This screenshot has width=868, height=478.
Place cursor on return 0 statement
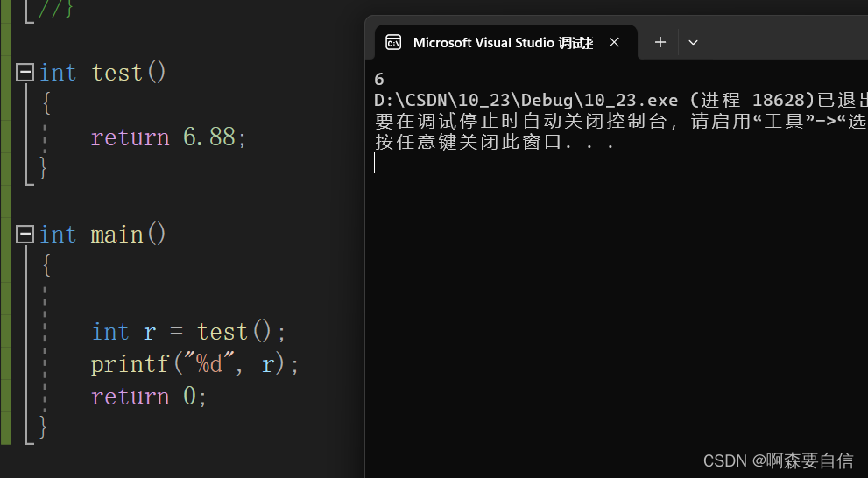click(149, 397)
